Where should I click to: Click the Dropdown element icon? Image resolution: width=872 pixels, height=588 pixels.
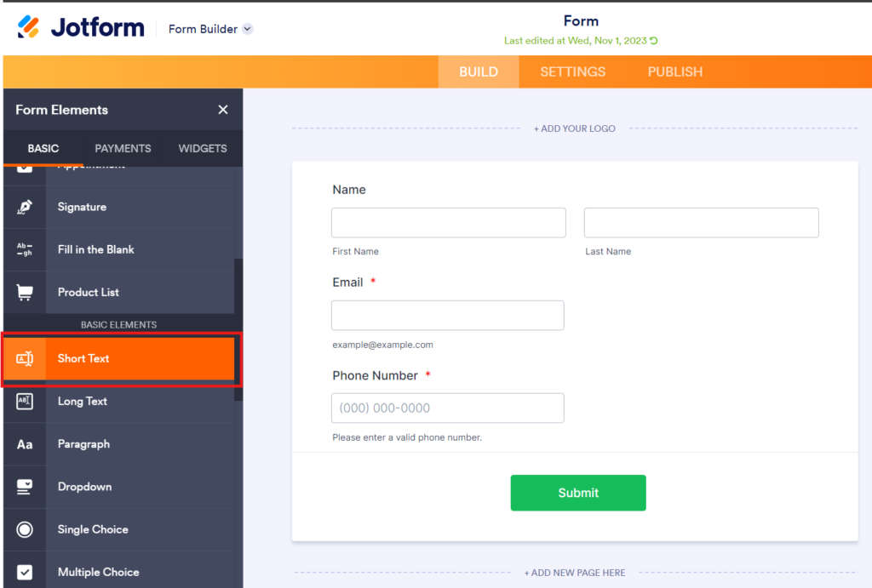(x=25, y=487)
